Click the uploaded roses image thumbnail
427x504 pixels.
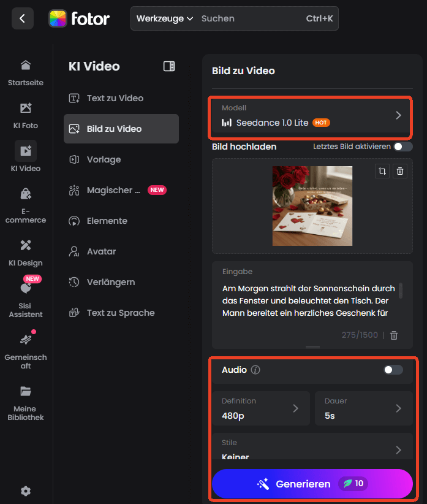tap(312, 206)
